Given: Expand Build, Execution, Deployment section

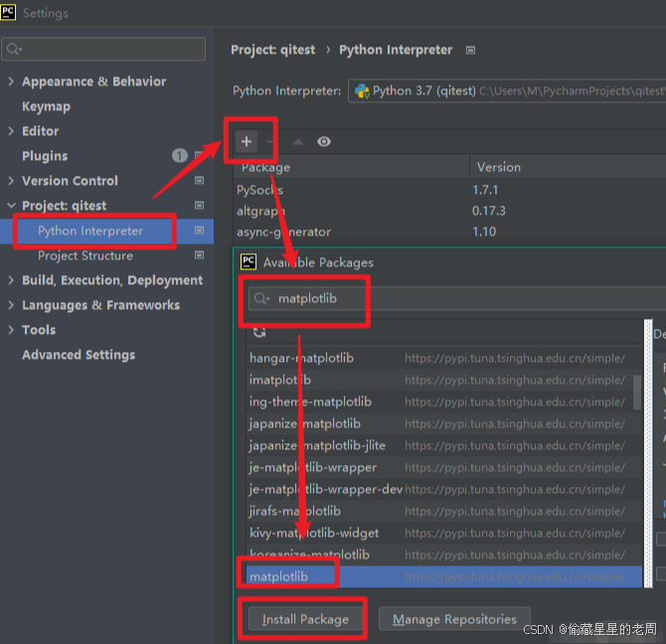Looking at the screenshot, I should [x=11, y=280].
